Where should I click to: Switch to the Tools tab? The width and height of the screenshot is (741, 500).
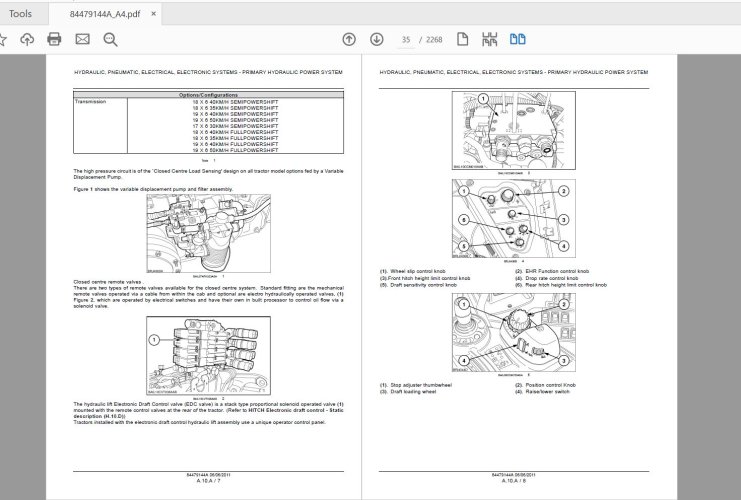tap(20, 14)
